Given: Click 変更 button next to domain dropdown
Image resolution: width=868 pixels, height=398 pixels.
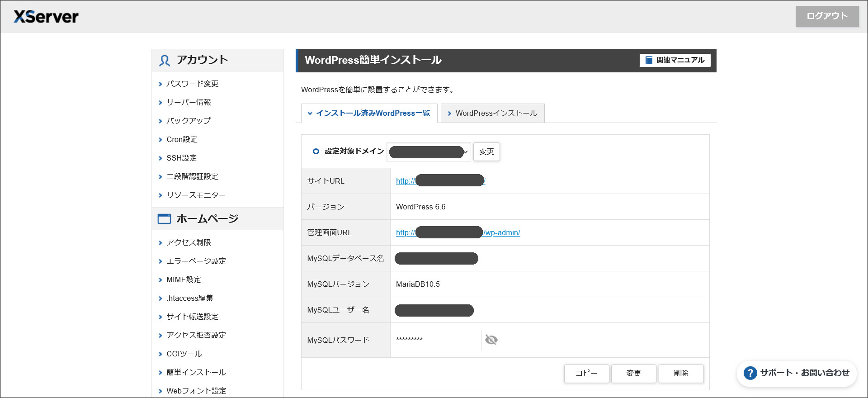Looking at the screenshot, I should click(486, 152).
